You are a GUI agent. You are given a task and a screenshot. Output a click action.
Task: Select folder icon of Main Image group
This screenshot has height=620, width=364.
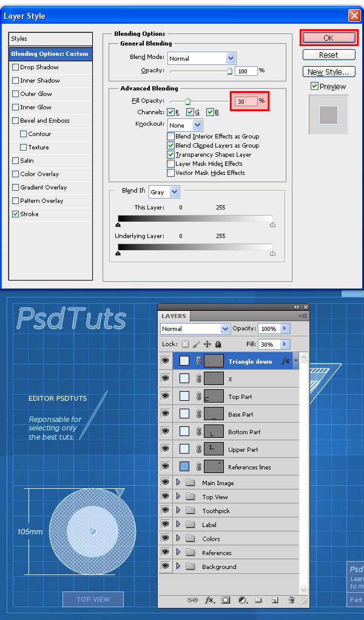pos(190,482)
